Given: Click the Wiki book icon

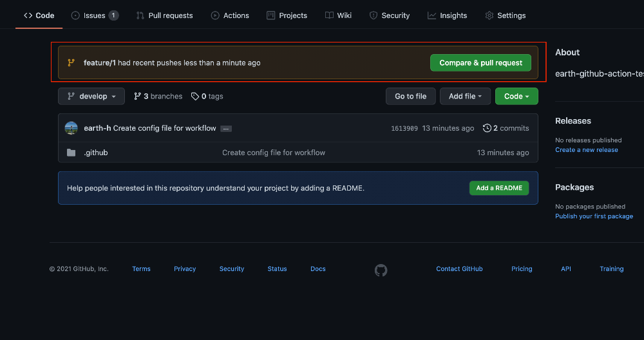Looking at the screenshot, I should click(329, 15).
